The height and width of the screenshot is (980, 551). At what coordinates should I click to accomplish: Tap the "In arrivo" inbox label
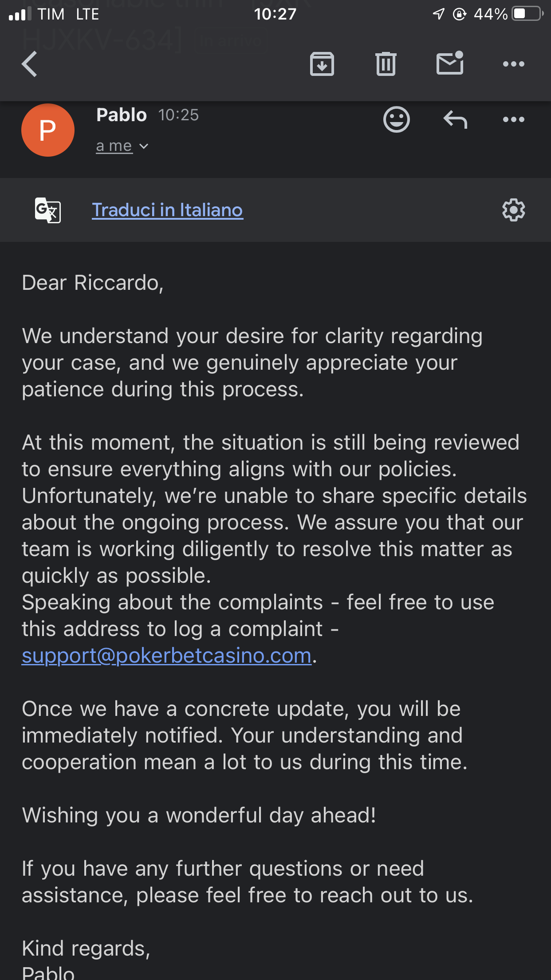coord(230,41)
